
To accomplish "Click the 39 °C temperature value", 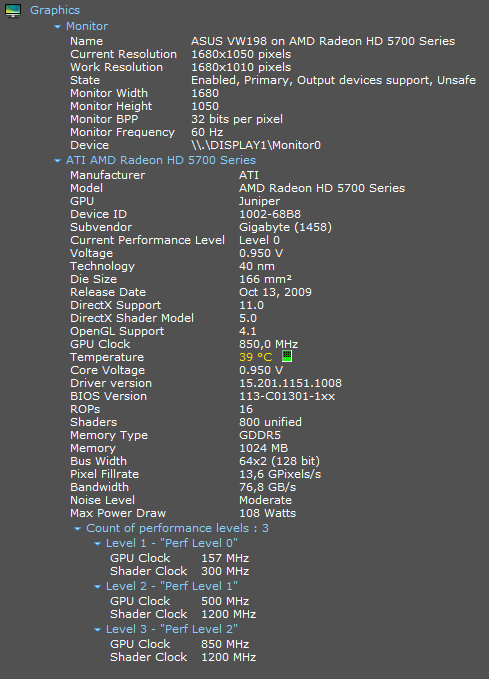I will click(256, 357).
